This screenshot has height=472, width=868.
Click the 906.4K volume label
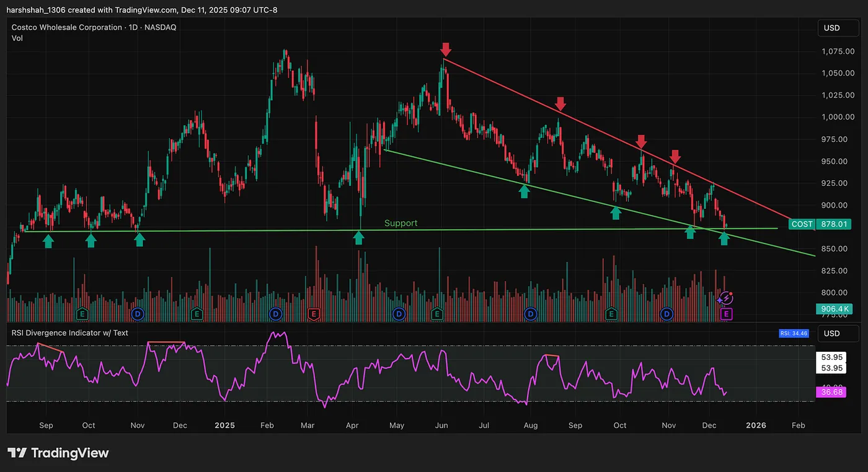pyautogui.click(x=835, y=309)
